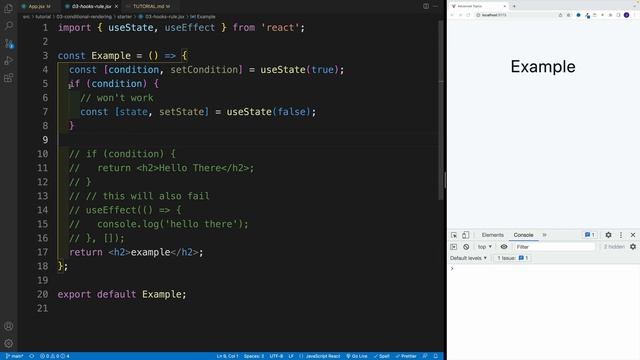Image resolution: width=640 pixels, height=360 pixels.
Task: Click the 'Advanced Topics' browser tab
Action: tap(478, 6)
